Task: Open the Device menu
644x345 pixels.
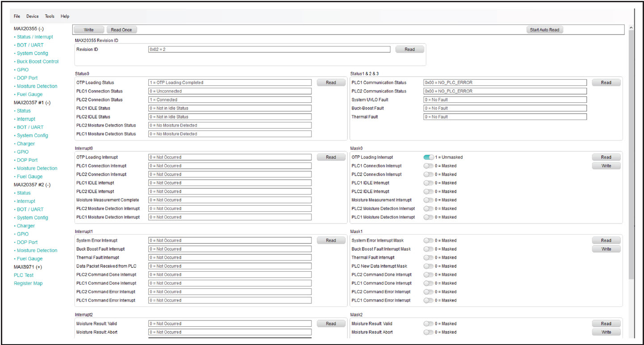Action: pos(33,16)
